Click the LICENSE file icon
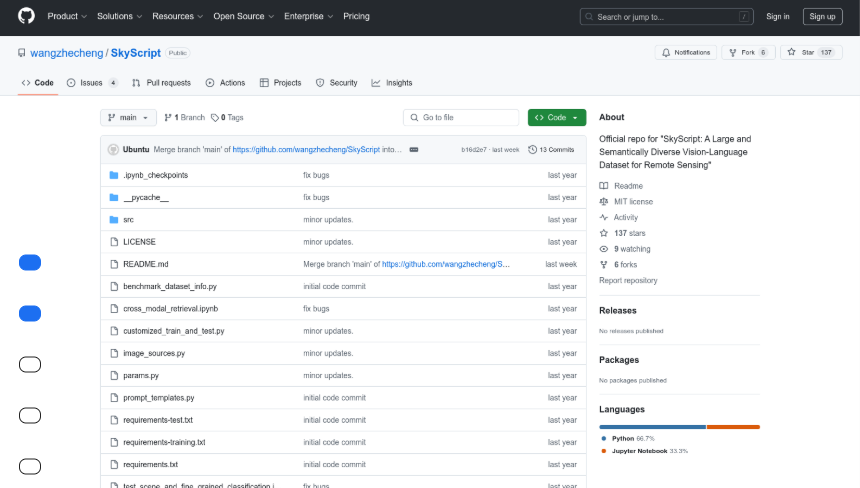This screenshot has width=860, height=488. point(114,242)
